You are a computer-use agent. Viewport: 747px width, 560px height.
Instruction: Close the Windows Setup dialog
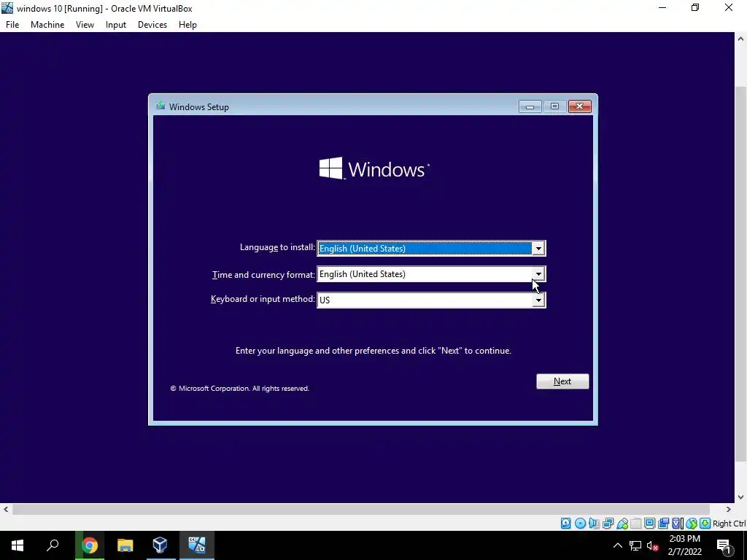tap(580, 106)
